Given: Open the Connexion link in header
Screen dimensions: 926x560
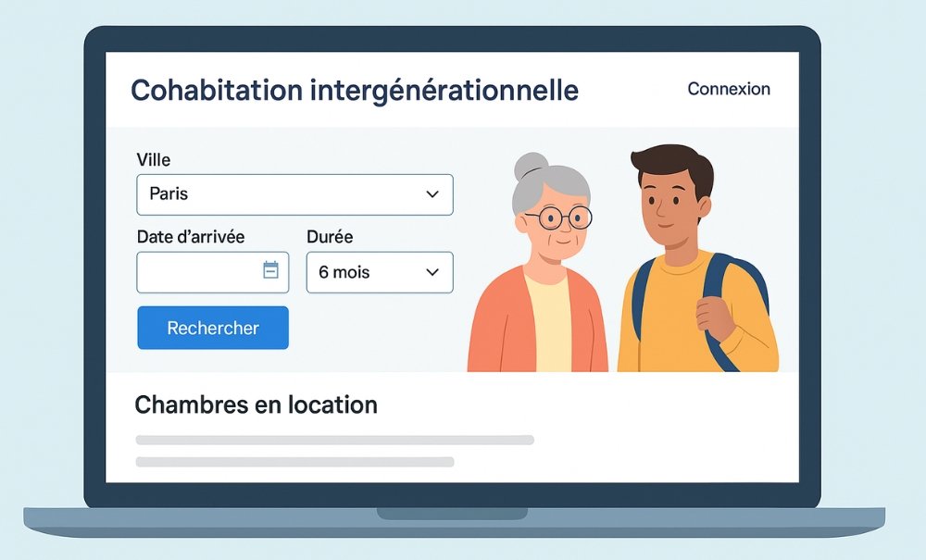Looking at the screenshot, I should (x=729, y=89).
